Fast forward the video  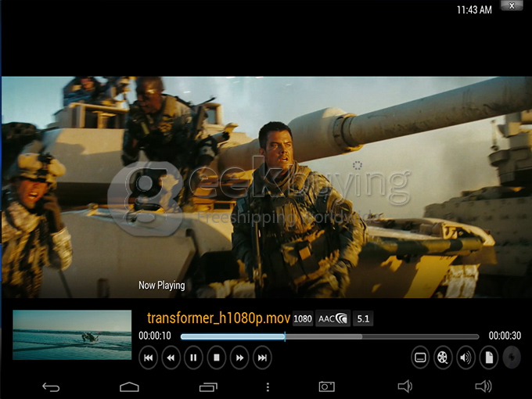(x=239, y=358)
